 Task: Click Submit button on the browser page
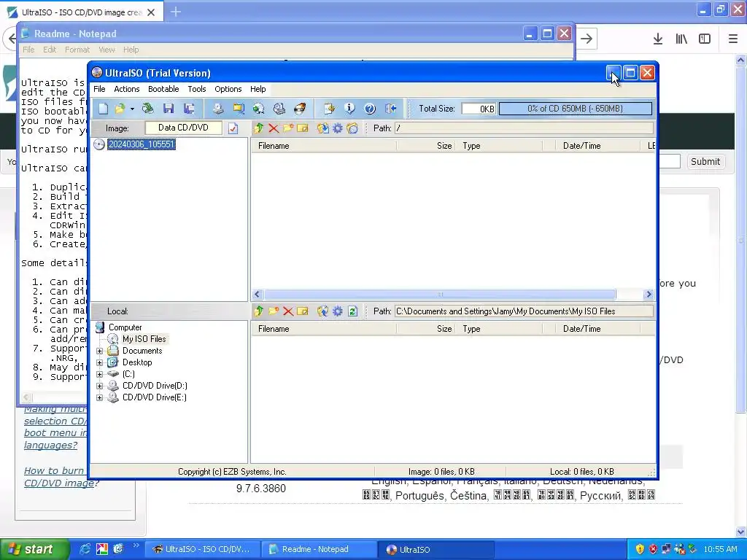[705, 161]
